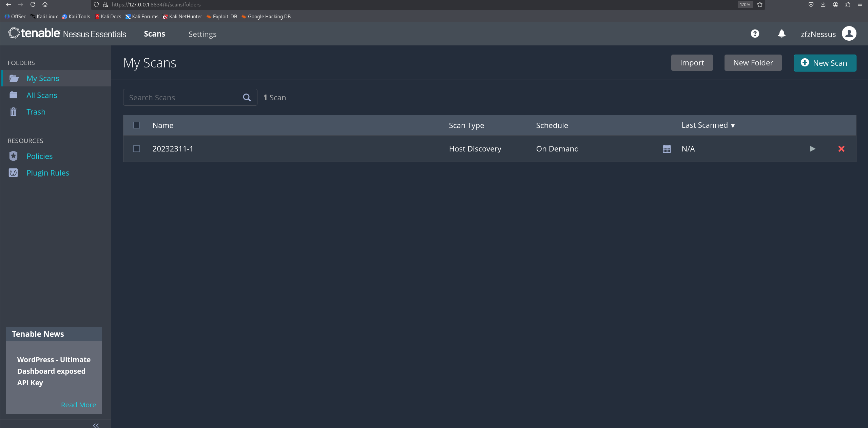Screen dimensions: 868x428
Task: Open the user avatar icon
Action: 849,34
